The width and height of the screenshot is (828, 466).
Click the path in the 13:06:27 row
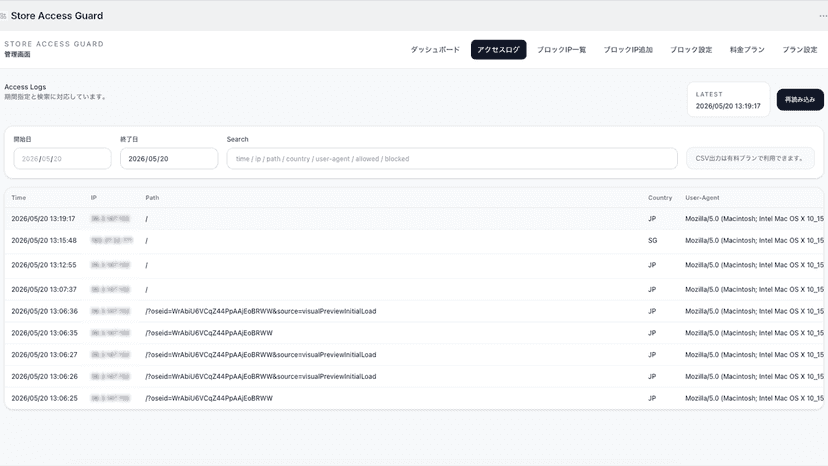[261, 355]
